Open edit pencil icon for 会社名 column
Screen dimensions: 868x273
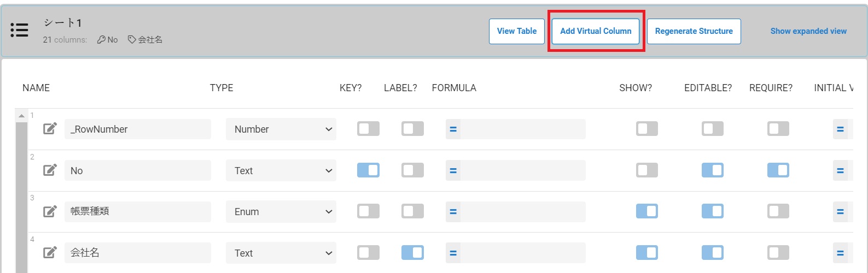(50, 253)
